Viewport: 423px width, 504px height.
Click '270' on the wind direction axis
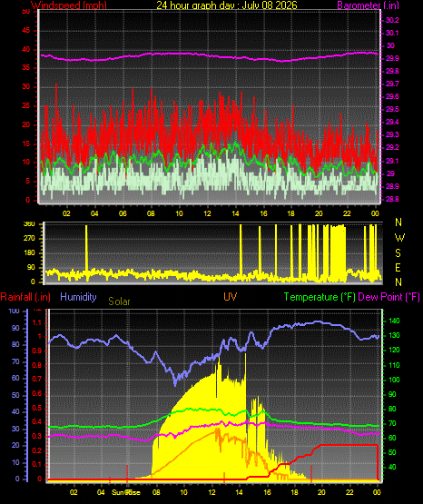tap(29, 239)
